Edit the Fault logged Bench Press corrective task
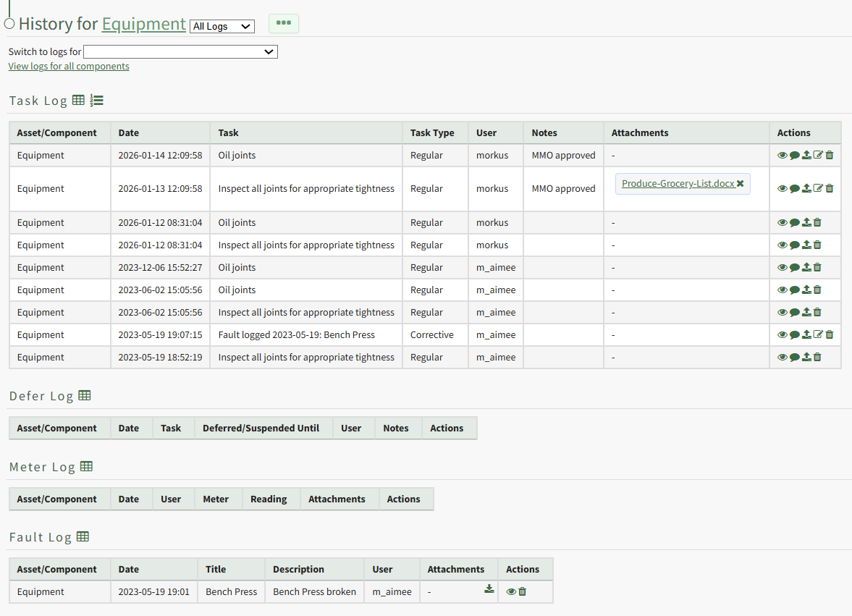This screenshot has width=852, height=616. [x=818, y=334]
